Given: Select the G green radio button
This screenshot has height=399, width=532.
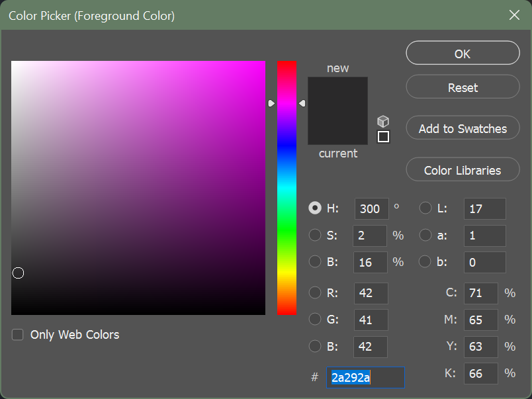Looking at the screenshot, I should point(315,320).
